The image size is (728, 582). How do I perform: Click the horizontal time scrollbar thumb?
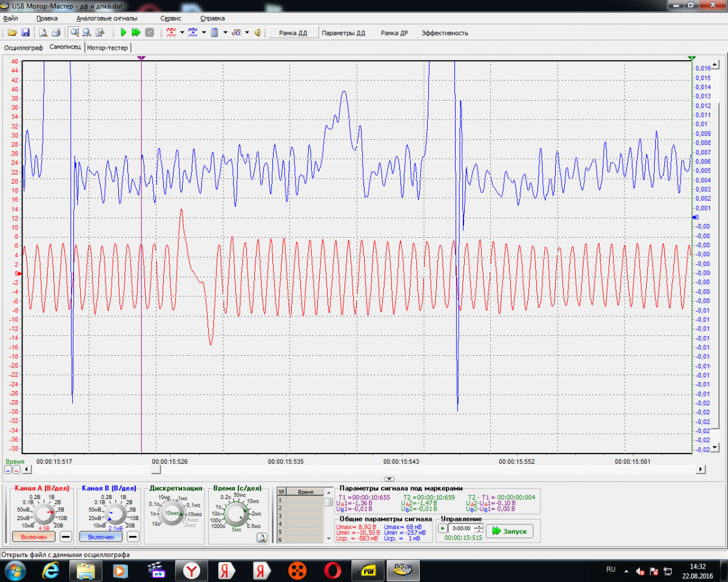(157, 469)
